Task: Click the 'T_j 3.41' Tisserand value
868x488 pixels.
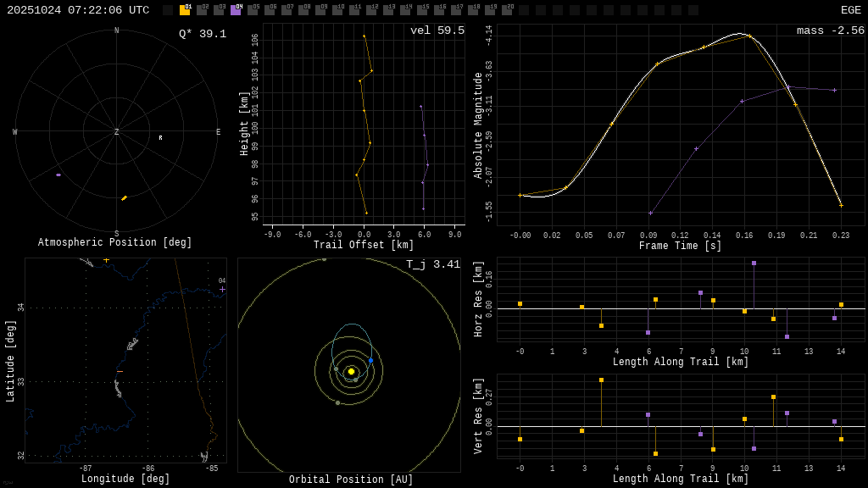Action: pyautogui.click(x=432, y=264)
